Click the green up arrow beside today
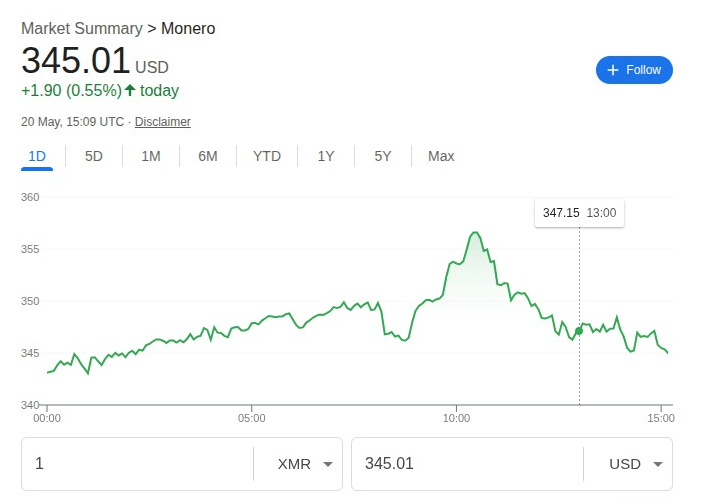Image resolution: width=722 pixels, height=504 pixels. click(x=130, y=90)
